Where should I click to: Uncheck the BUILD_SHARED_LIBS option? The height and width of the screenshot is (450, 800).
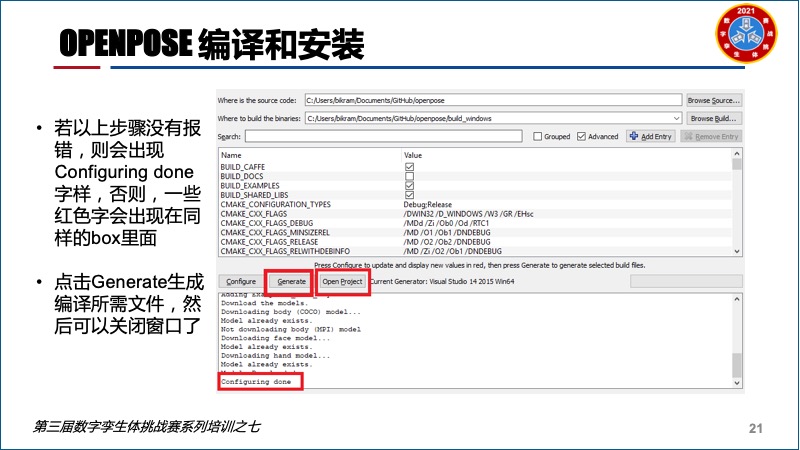click(x=409, y=195)
